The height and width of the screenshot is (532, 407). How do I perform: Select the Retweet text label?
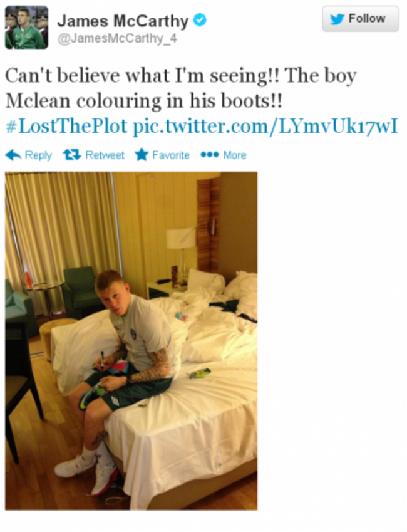[x=105, y=155]
